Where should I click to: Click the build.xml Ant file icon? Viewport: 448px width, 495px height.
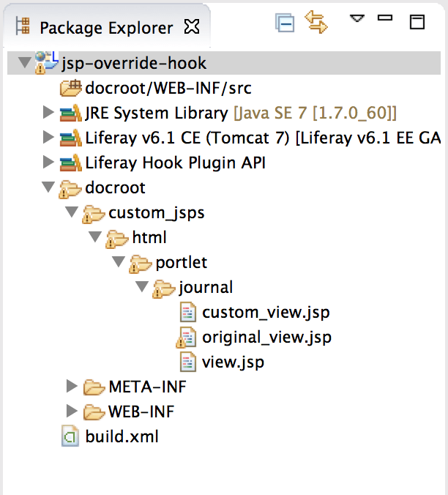(x=71, y=437)
